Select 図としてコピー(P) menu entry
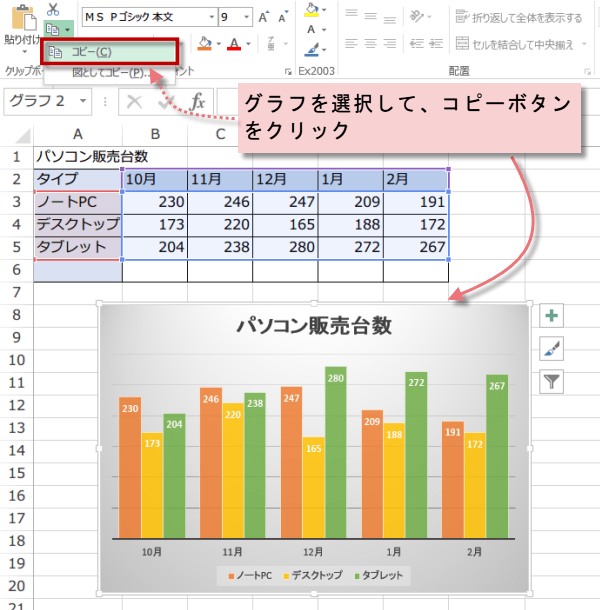This screenshot has height=610, width=600. pyautogui.click(x=109, y=73)
